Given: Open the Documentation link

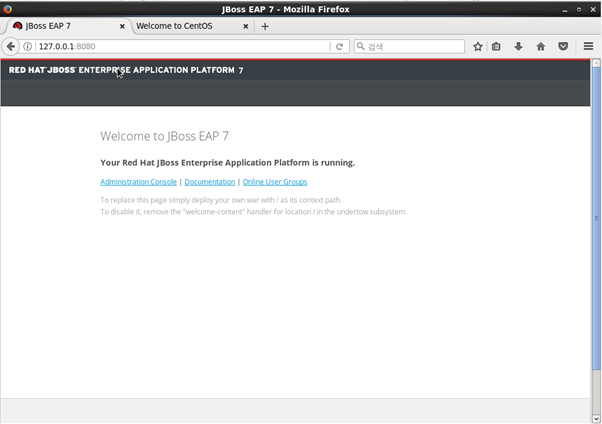Looking at the screenshot, I should tap(210, 182).
